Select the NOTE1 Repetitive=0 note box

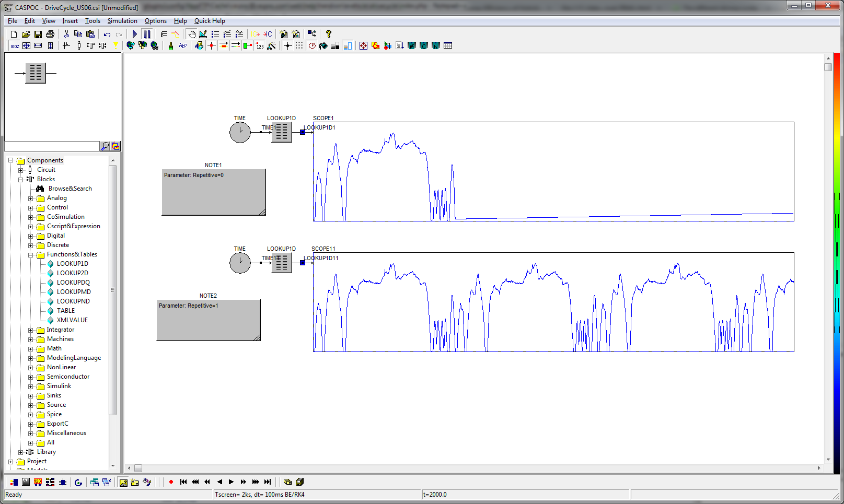[x=214, y=192]
